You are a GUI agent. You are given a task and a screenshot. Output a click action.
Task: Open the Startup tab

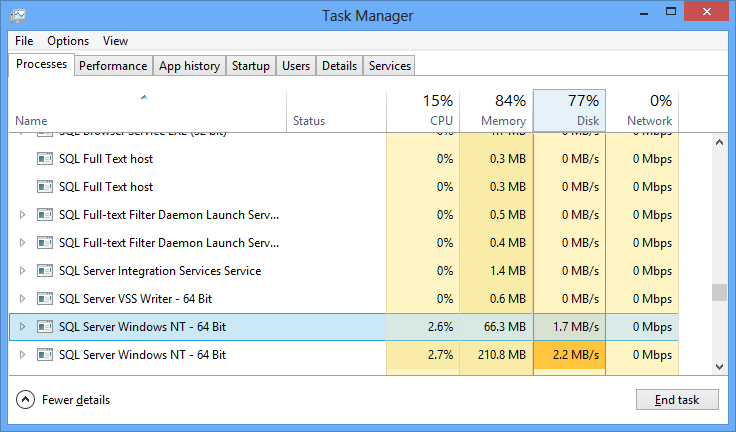(x=250, y=66)
